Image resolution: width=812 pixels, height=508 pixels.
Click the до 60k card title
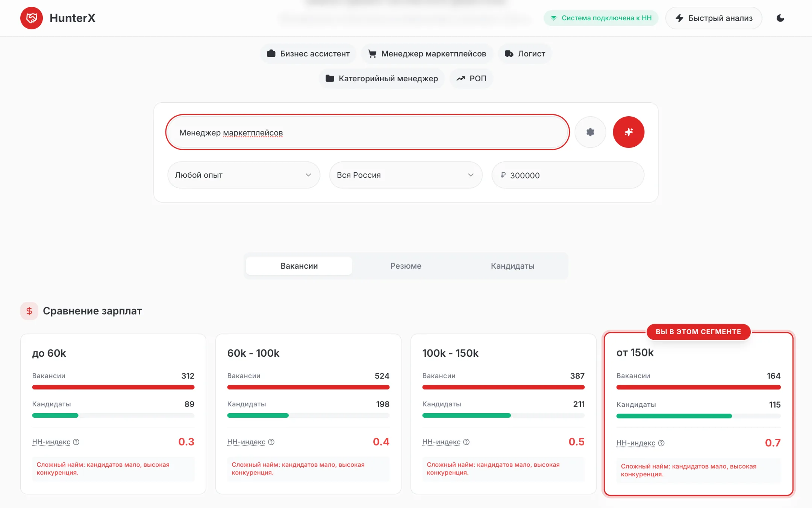[x=49, y=353]
